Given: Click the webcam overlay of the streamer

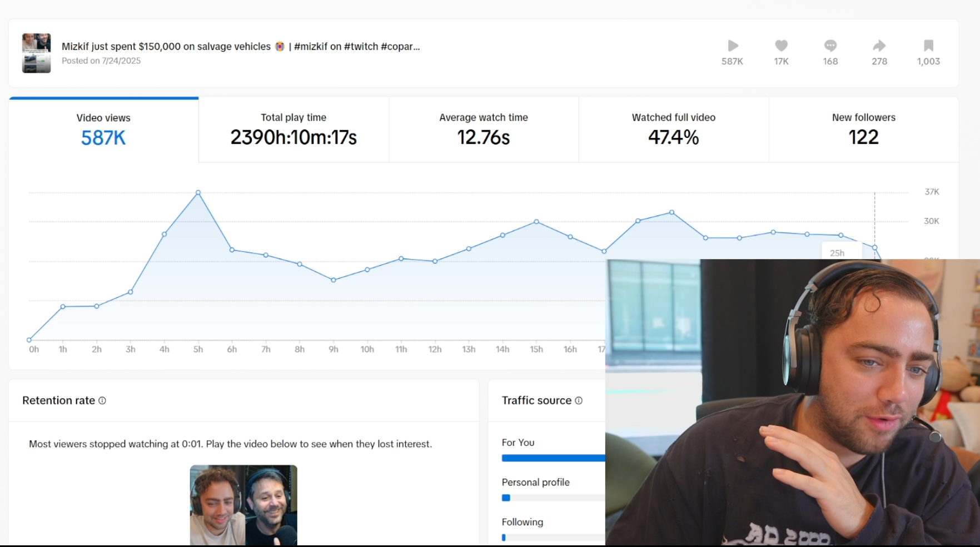Looking at the screenshot, I should click(793, 402).
